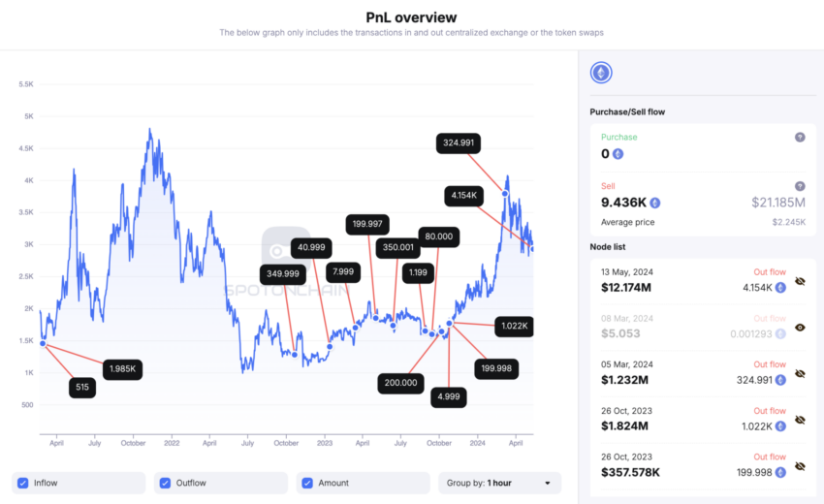Viewport: 824px width, 504px height.
Task: Click ETH icon next to 1.022K outflow
Action: (x=780, y=426)
